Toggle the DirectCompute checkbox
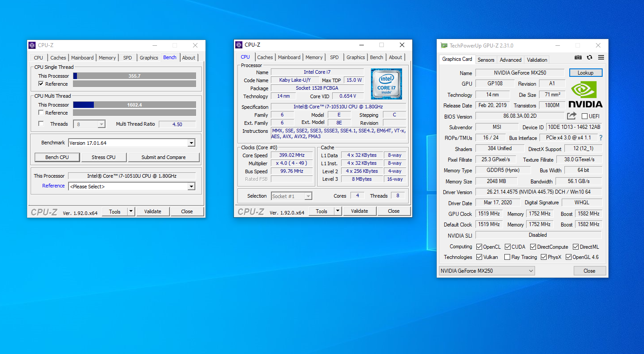 tap(533, 247)
